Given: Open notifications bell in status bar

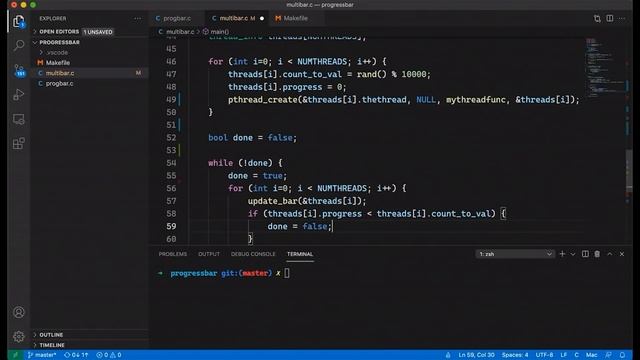Looking at the screenshot, I should [x=622, y=355].
